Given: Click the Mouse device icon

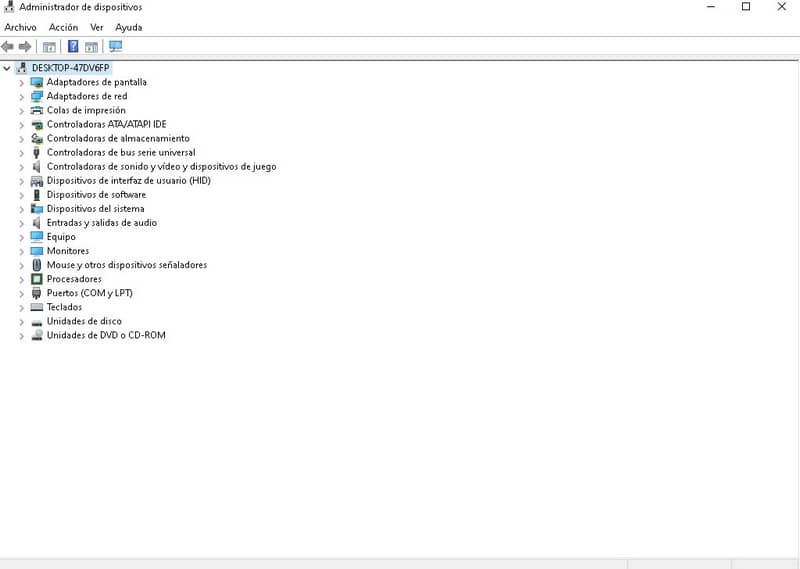Looking at the screenshot, I should [36, 265].
